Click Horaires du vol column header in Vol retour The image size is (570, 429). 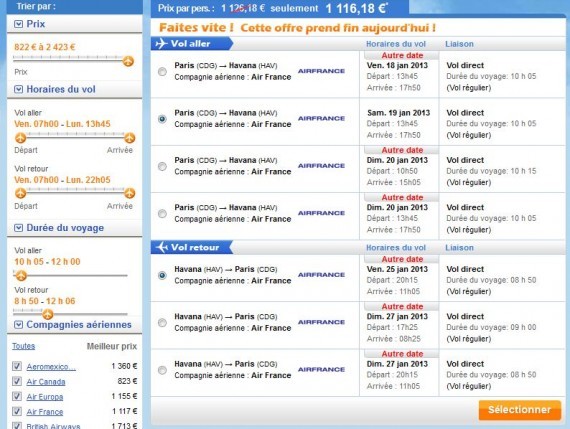(396, 248)
